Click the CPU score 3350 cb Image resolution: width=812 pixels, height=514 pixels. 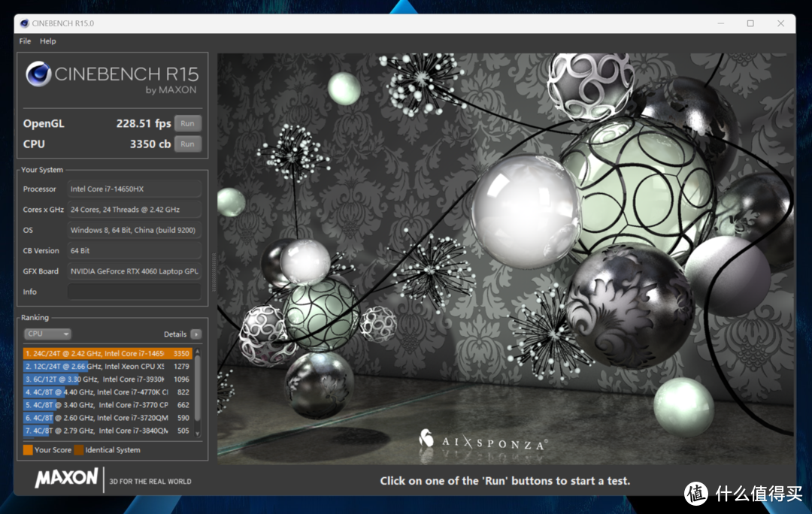coord(150,144)
